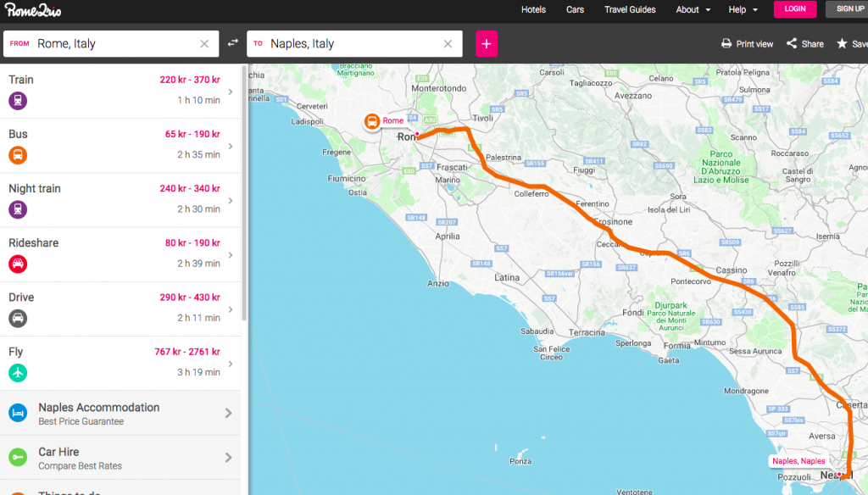The height and width of the screenshot is (495, 868).
Task: Click the Anzio label on the map
Action: (438, 283)
